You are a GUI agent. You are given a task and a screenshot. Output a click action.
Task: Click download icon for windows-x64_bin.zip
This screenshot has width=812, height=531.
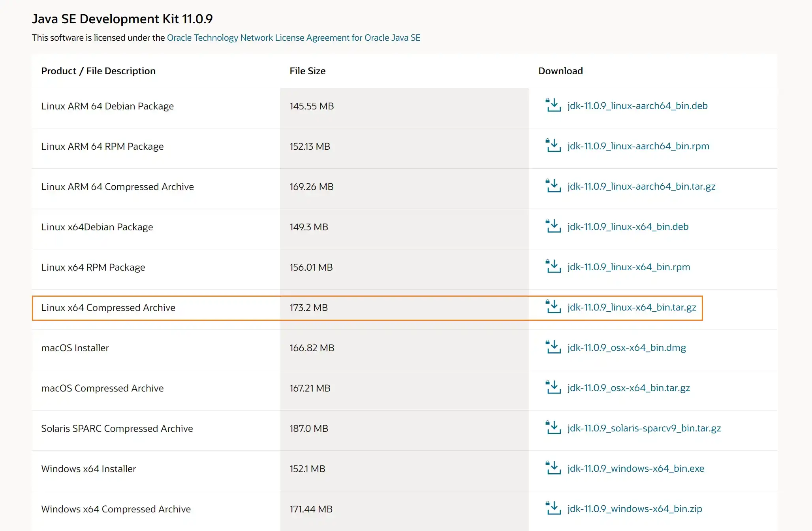(x=553, y=508)
